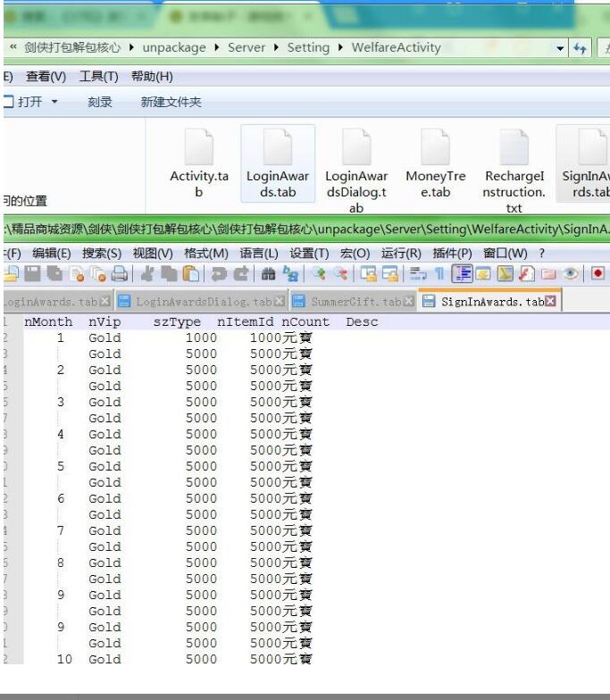The width and height of the screenshot is (610, 700).
Task: Open the 工具(T) Explorer menu
Action: (x=98, y=77)
